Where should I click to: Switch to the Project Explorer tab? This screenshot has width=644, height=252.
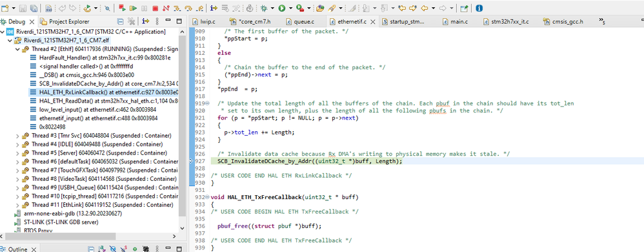(x=65, y=21)
